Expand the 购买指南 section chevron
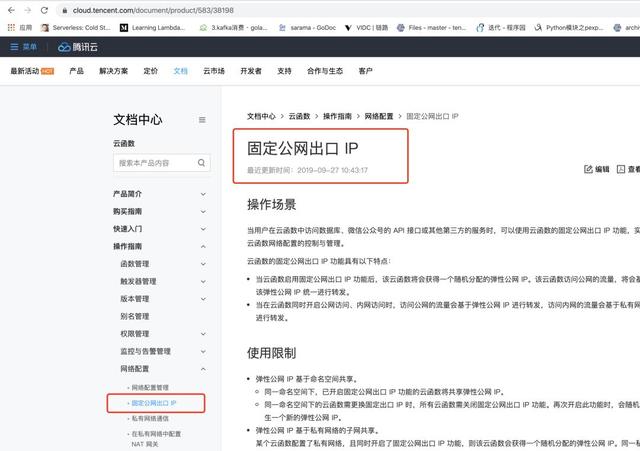Screen dimensions: 640x451 click(203, 211)
